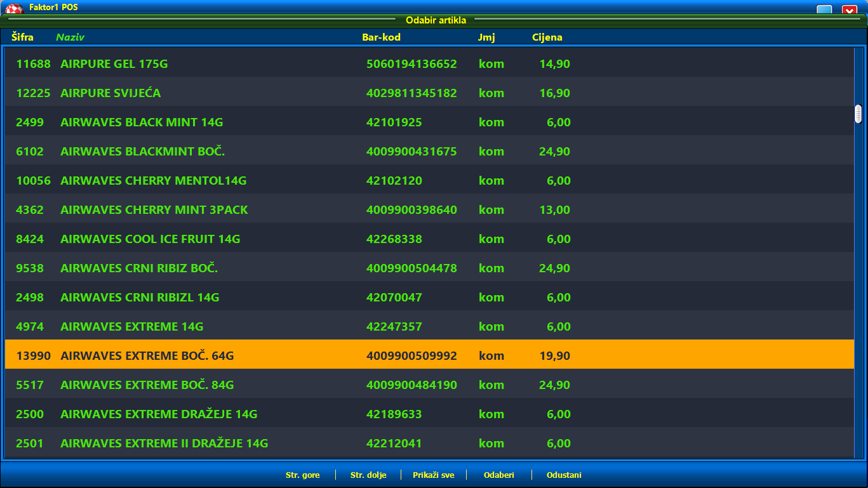Pick AIRWAVES EXTREME II DRAŽEJE 14G

(164, 444)
